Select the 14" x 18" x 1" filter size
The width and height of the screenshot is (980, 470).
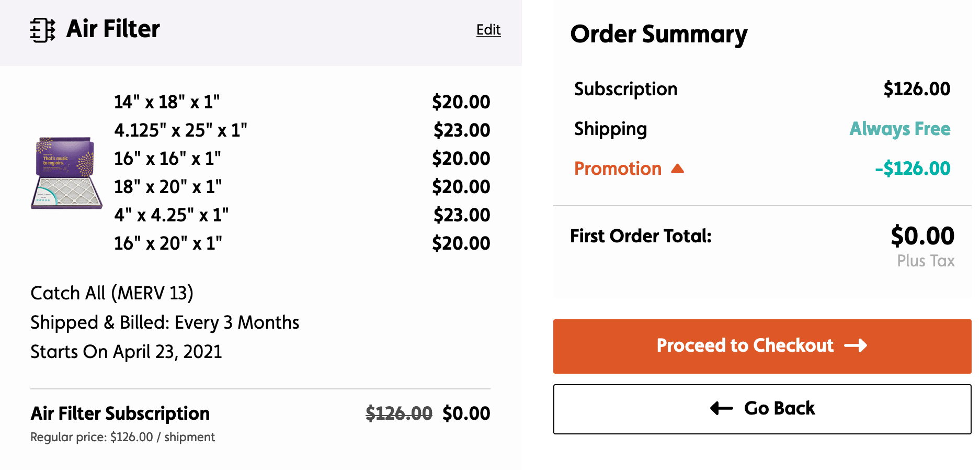pyautogui.click(x=167, y=102)
